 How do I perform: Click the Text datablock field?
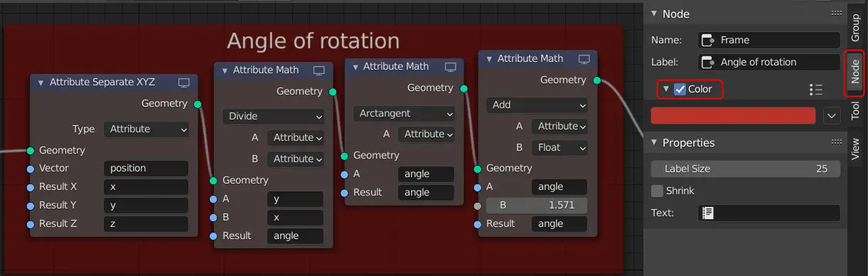point(769,213)
